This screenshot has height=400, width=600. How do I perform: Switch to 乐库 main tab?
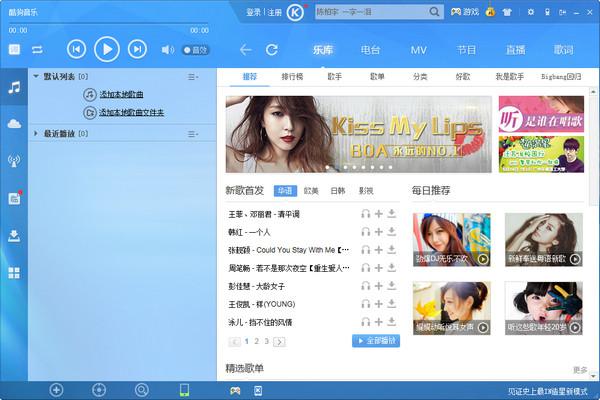(323, 50)
